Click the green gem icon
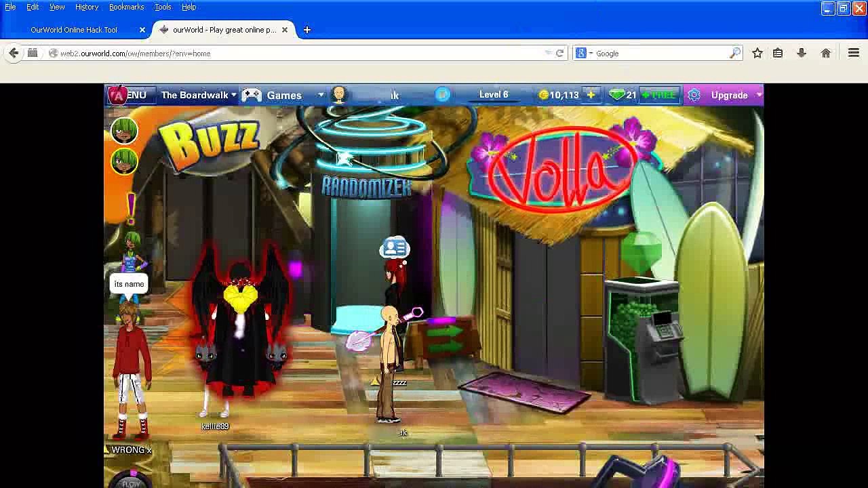 coord(616,95)
